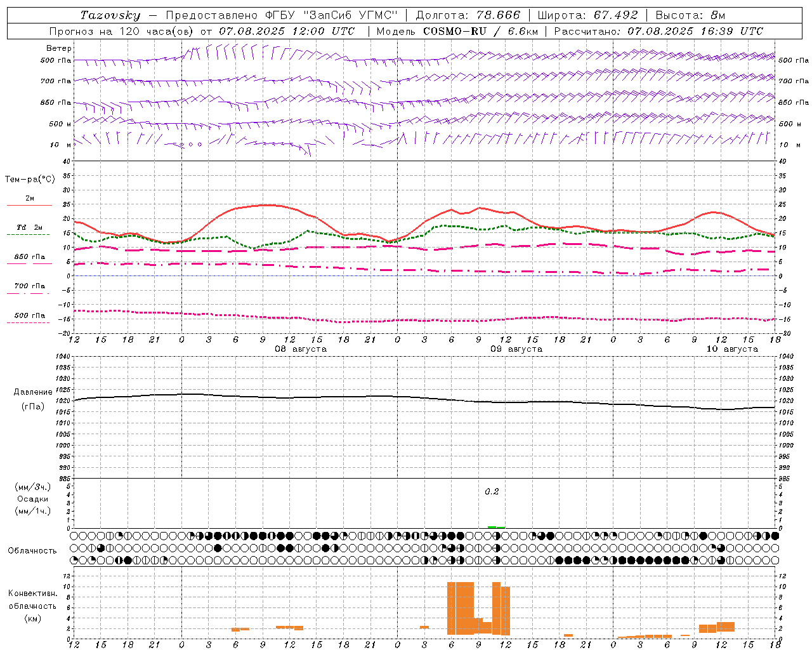Click the black surface pressure curve
The image size is (812, 650).
click(425, 398)
